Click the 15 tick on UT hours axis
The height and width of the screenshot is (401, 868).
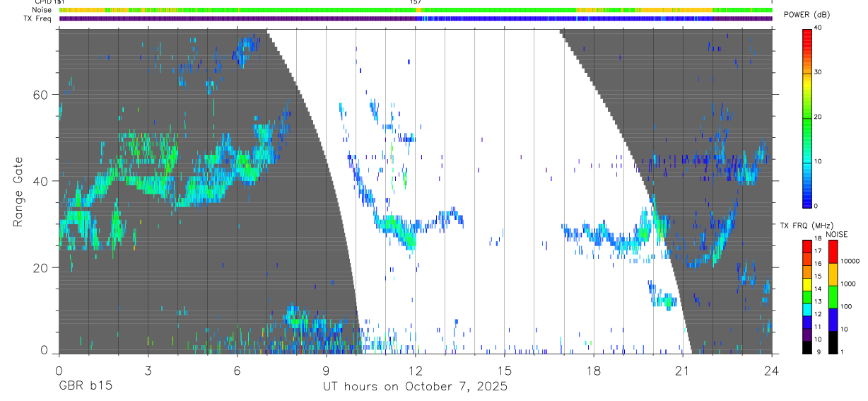coord(504,370)
